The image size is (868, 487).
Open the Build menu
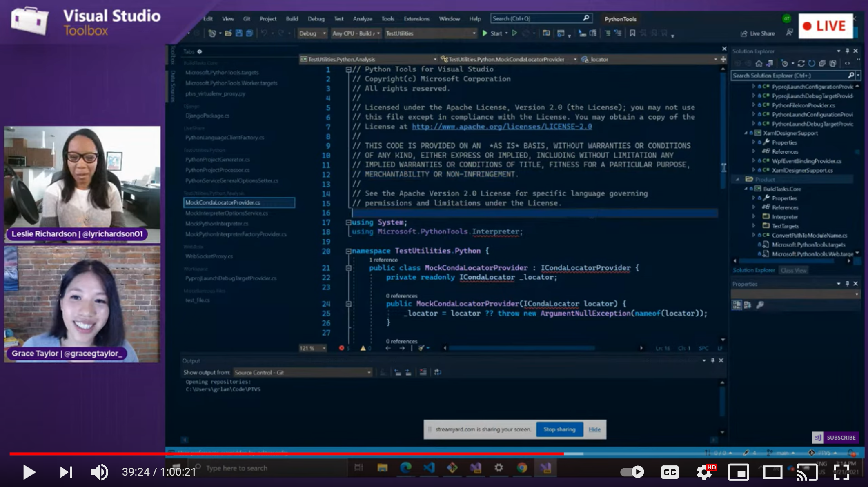tap(292, 19)
